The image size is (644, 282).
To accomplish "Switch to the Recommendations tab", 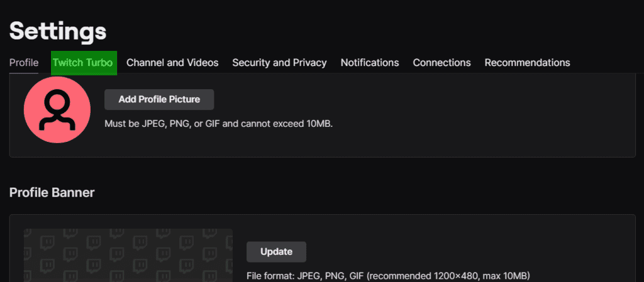I will pos(528,63).
